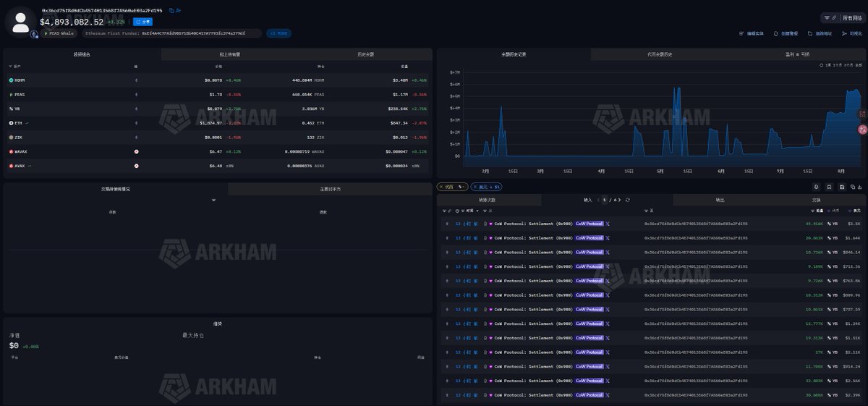Click the alert bell icon above the transfers table
Screen dimensions: 868x406
[817, 187]
